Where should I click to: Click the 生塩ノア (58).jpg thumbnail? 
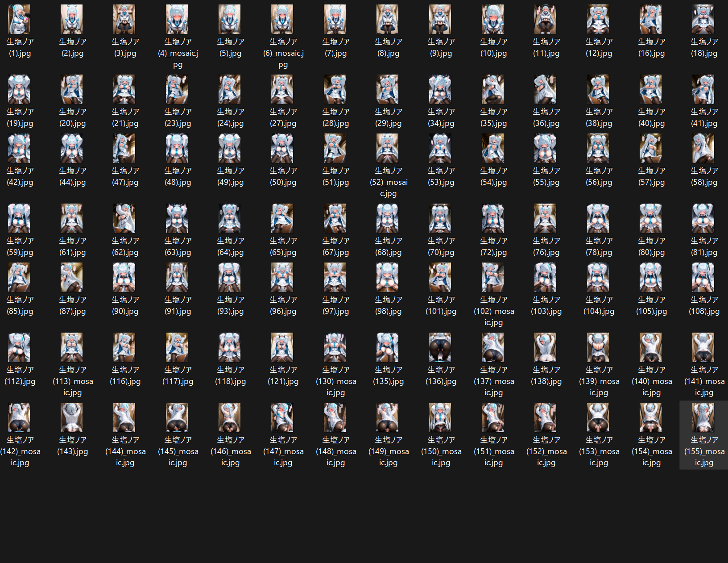pyautogui.click(x=704, y=148)
